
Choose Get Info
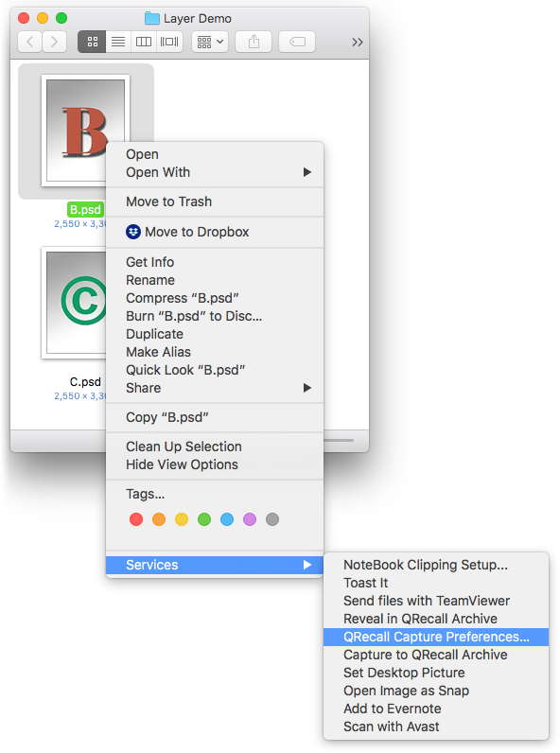[x=214, y=262]
